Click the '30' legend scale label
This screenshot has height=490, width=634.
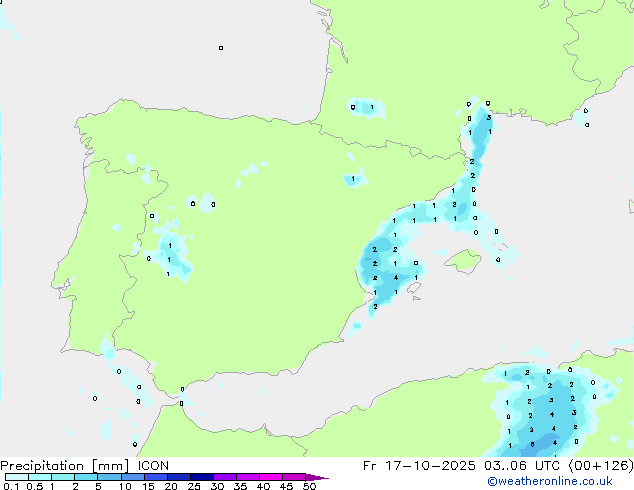click(217, 486)
